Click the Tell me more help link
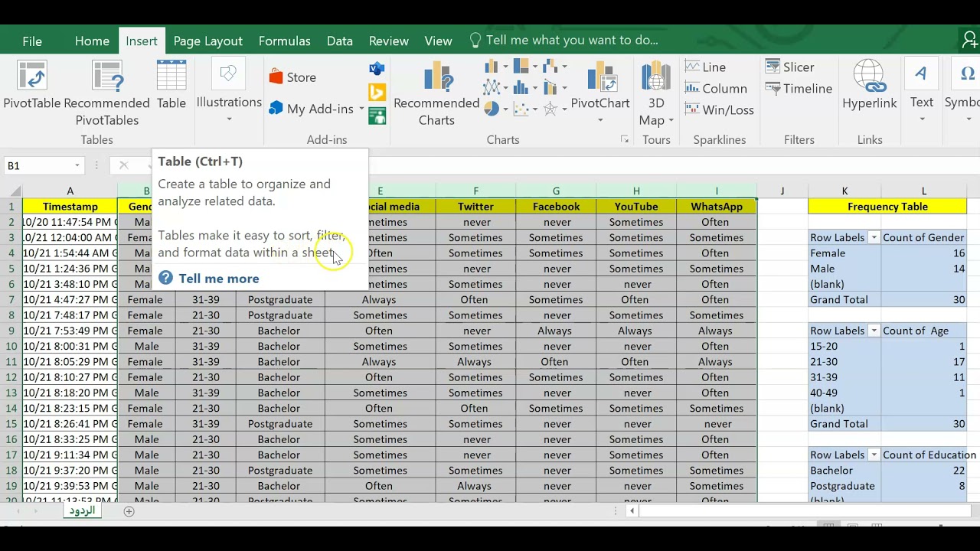980x551 pixels. [219, 279]
